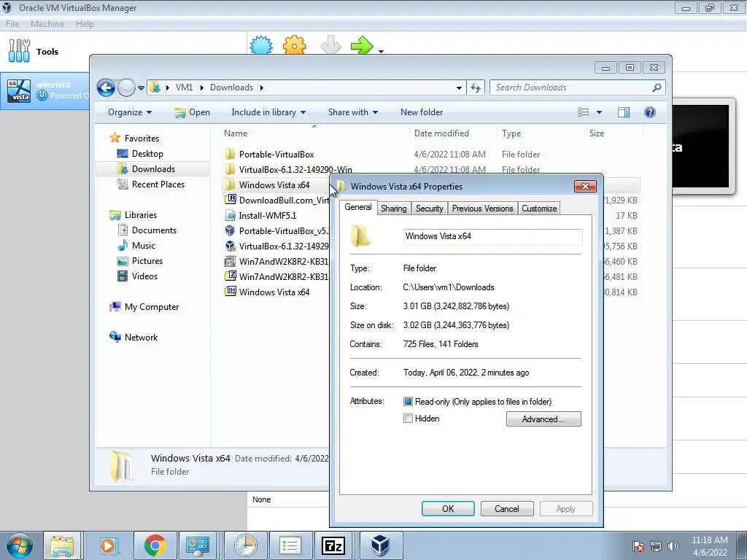
Task: Click VirtualBox taskbar icon
Action: coord(380,545)
